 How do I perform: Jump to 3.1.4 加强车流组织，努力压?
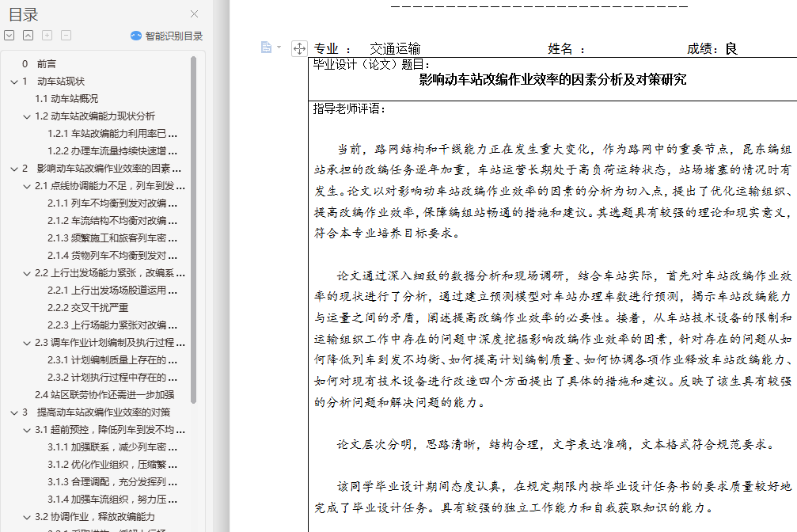click(x=112, y=499)
